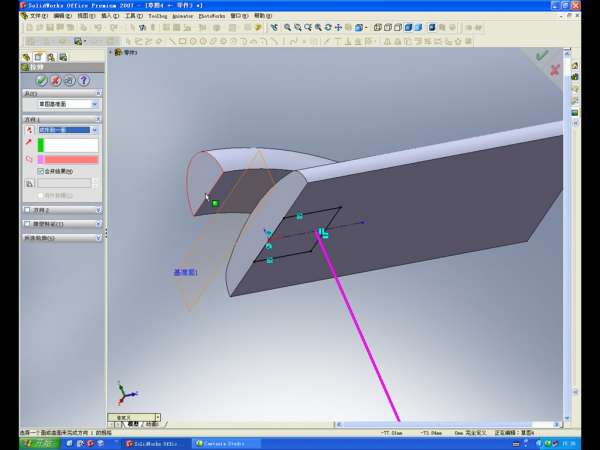Select the rectangle sketch tool
The height and width of the screenshot is (450, 600).
[183, 41]
